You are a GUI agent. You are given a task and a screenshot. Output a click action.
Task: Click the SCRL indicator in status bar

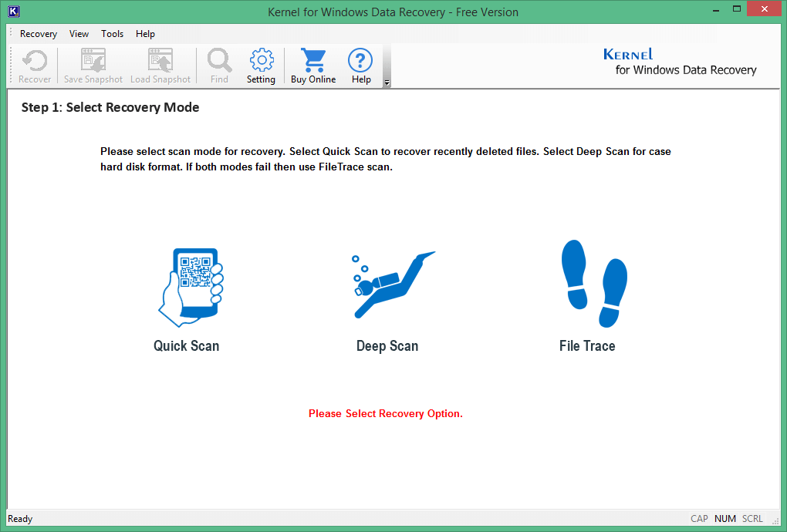(x=752, y=518)
